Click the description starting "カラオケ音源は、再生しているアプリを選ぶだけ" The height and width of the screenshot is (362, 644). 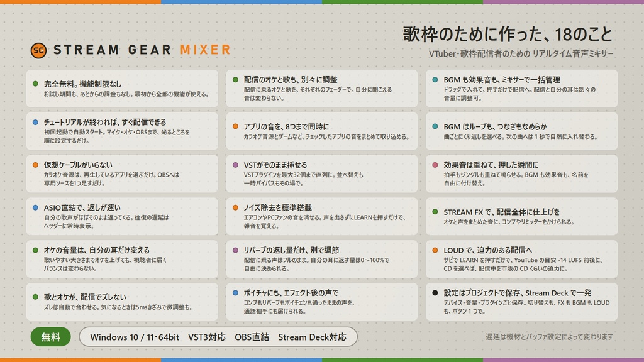click(112, 179)
